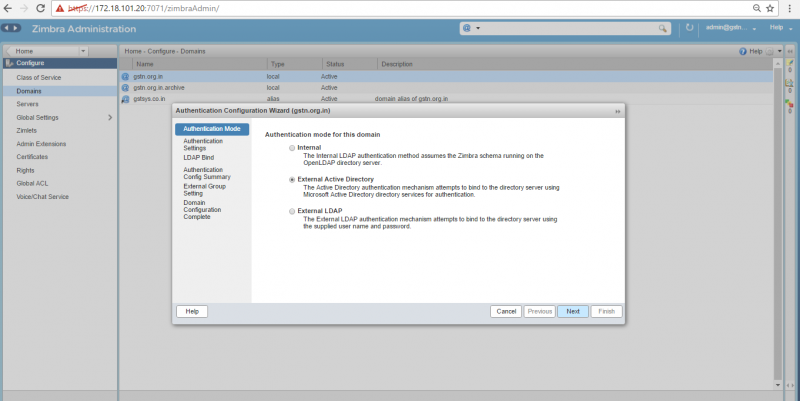800x401 pixels.
Task: Open Zimlets in the sidebar
Action: (27, 131)
